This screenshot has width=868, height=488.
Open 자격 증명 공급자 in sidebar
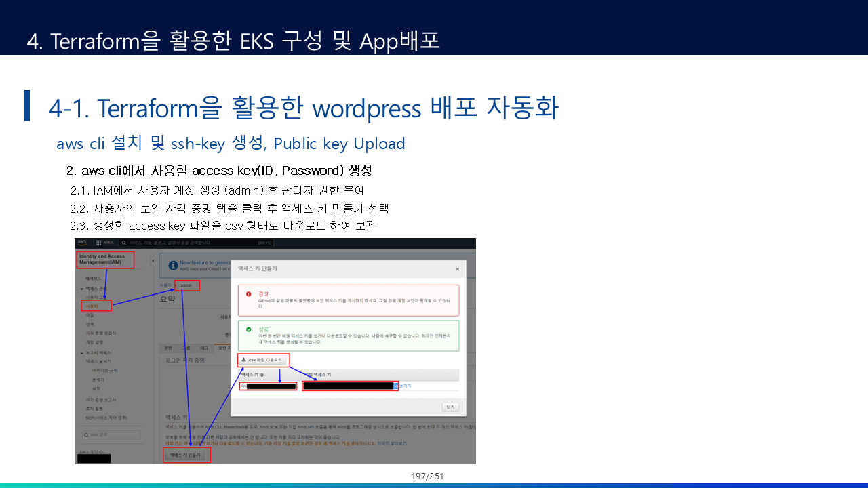click(x=100, y=333)
